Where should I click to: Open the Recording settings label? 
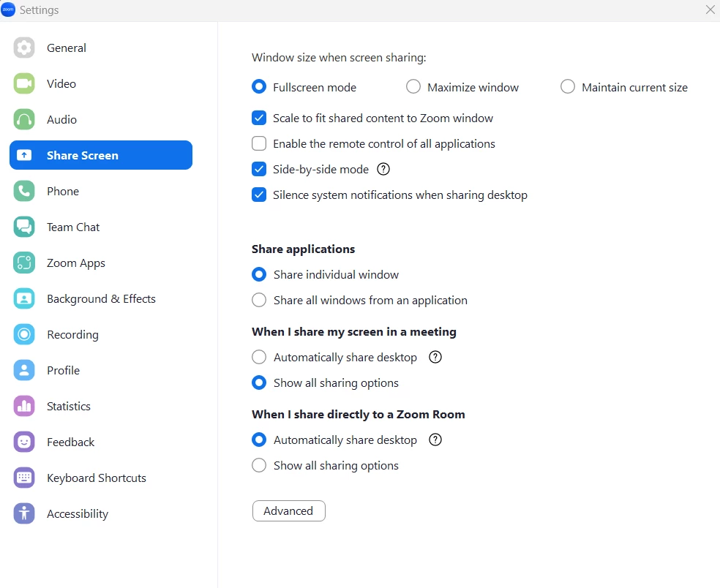72,335
